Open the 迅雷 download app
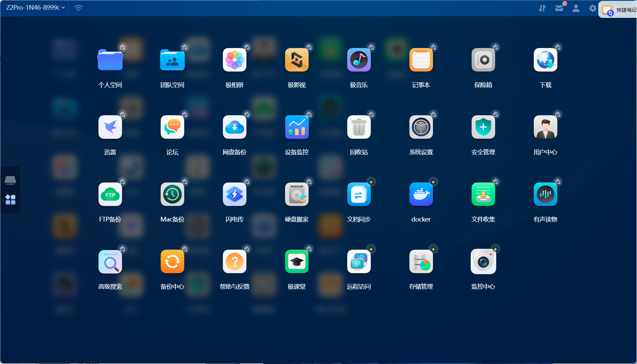This screenshot has height=364, width=637. [x=110, y=127]
